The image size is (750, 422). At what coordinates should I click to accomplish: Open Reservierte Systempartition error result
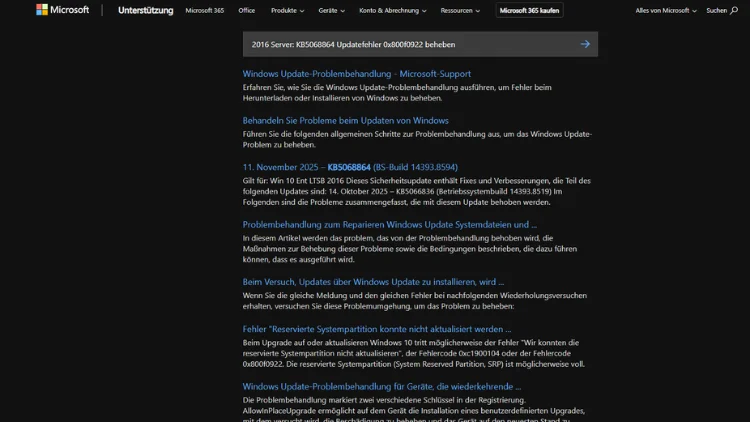[377, 329]
